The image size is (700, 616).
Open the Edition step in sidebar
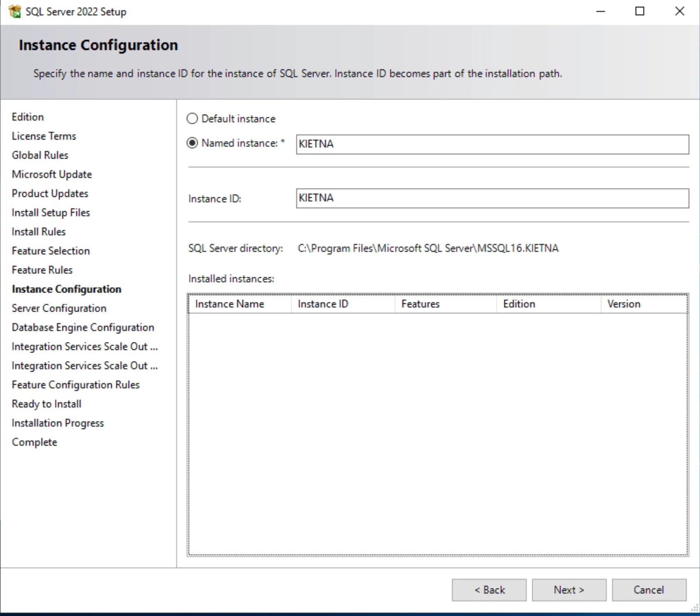pyautogui.click(x=27, y=117)
